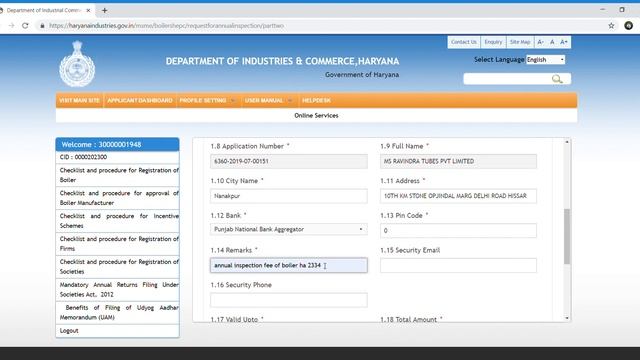Click the form scrollbar up arrow
The height and width of the screenshot is (360, 640).
(567, 142)
